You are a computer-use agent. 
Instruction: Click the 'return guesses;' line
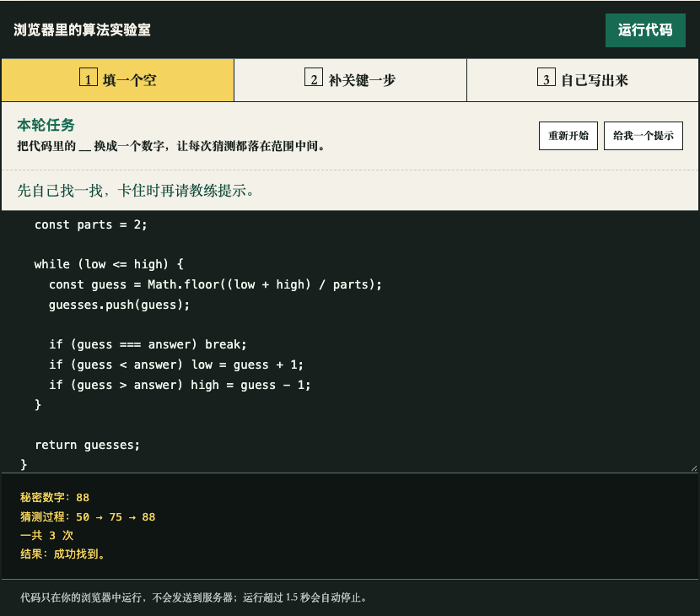(x=87, y=445)
